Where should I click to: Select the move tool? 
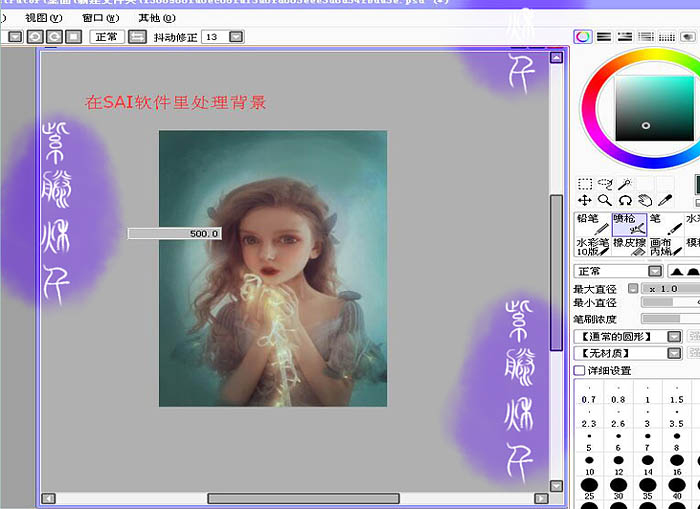[x=585, y=200]
